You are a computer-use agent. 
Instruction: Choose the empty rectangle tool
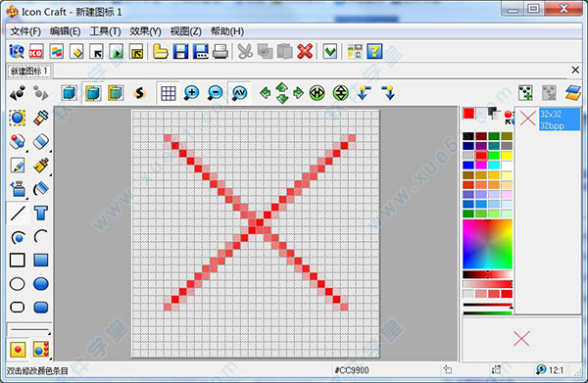pos(18,261)
